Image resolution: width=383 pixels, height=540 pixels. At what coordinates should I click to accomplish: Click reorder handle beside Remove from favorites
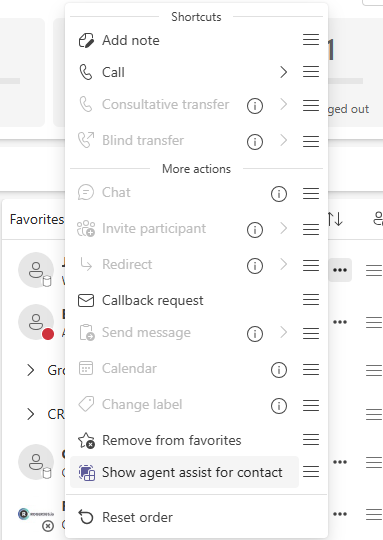pos(311,439)
